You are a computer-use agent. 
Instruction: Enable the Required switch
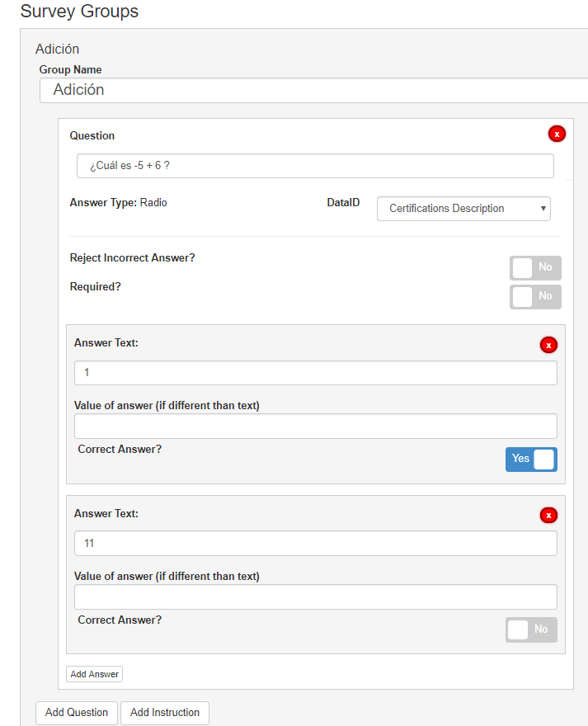[x=535, y=297]
